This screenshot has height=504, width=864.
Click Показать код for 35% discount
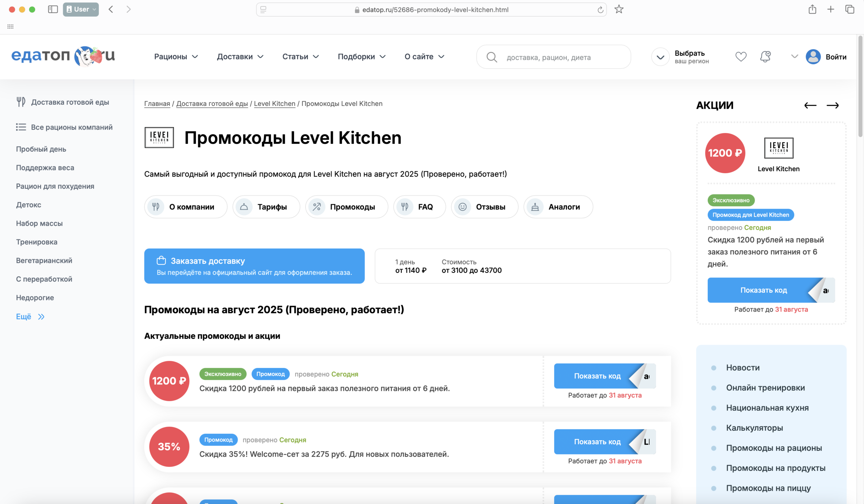[597, 442]
